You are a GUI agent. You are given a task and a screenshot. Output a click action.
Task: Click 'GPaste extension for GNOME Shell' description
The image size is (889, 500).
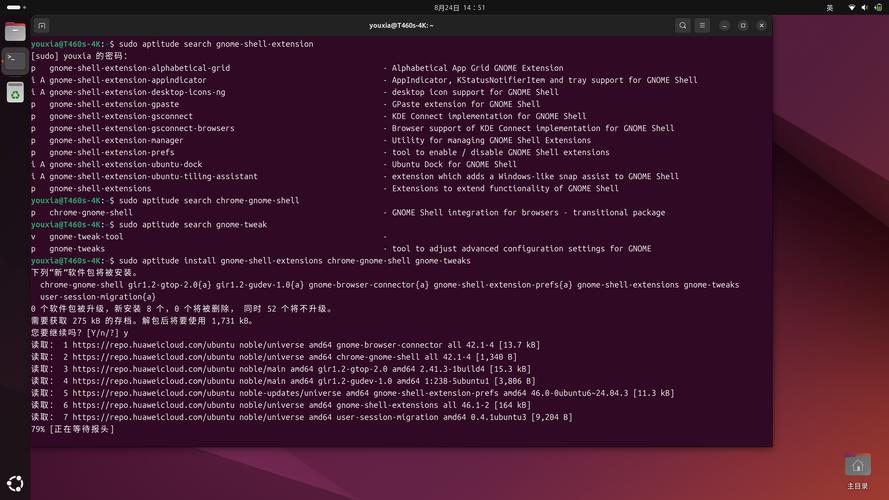point(465,104)
